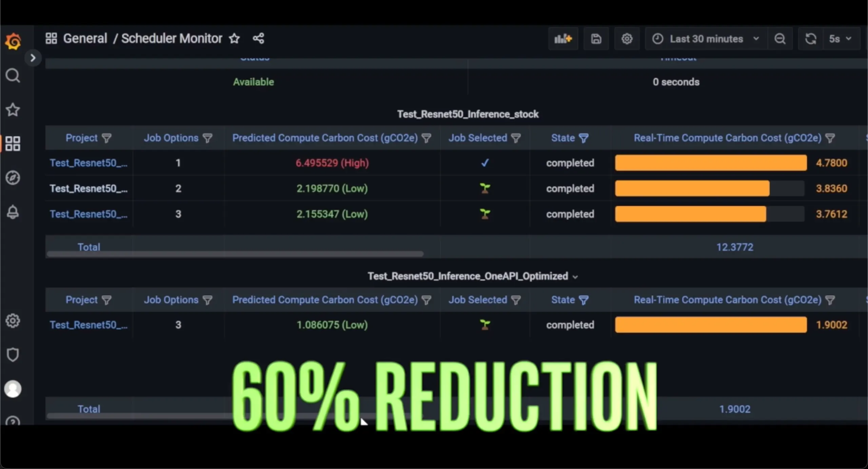Image resolution: width=868 pixels, height=469 pixels.
Task: Filter Predicted Compute Carbon Cost in OneAPI_Optimized table
Action: tap(426, 300)
